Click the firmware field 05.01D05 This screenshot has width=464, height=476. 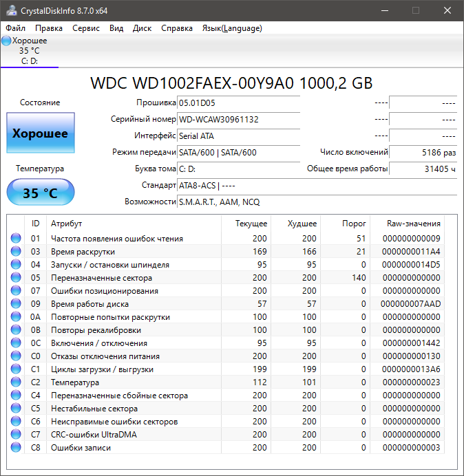pyautogui.click(x=238, y=103)
